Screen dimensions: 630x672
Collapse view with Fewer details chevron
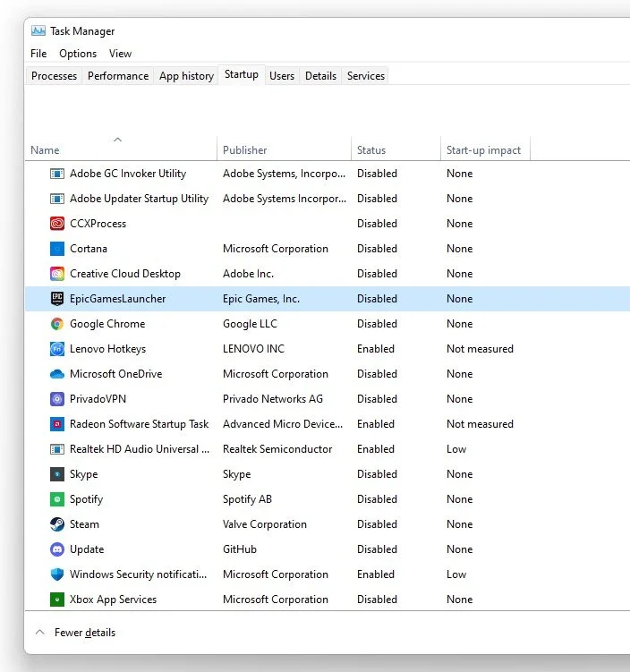click(x=40, y=632)
